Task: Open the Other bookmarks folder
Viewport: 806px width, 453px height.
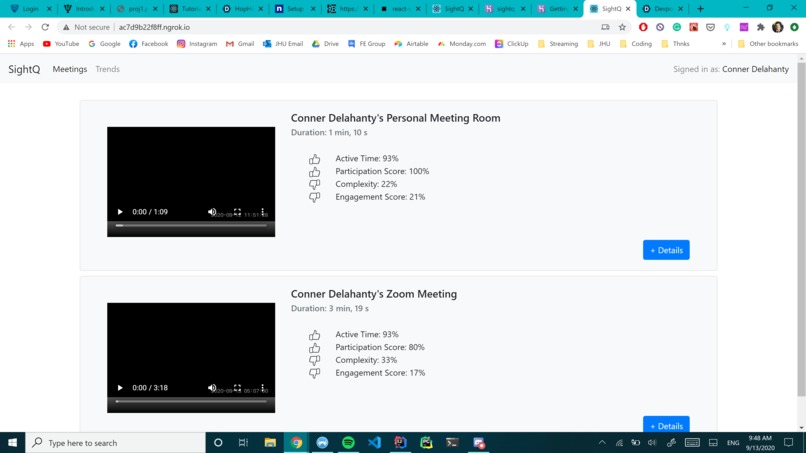Action: pyautogui.click(x=768, y=44)
